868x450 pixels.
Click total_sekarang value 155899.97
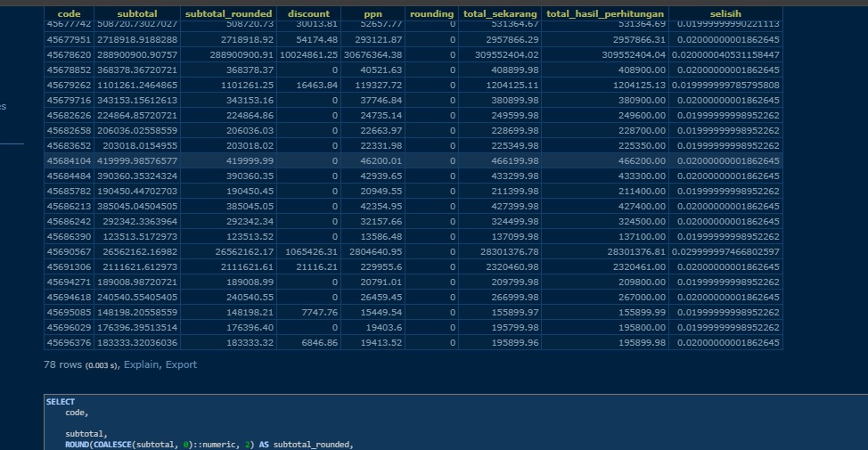pos(500,312)
